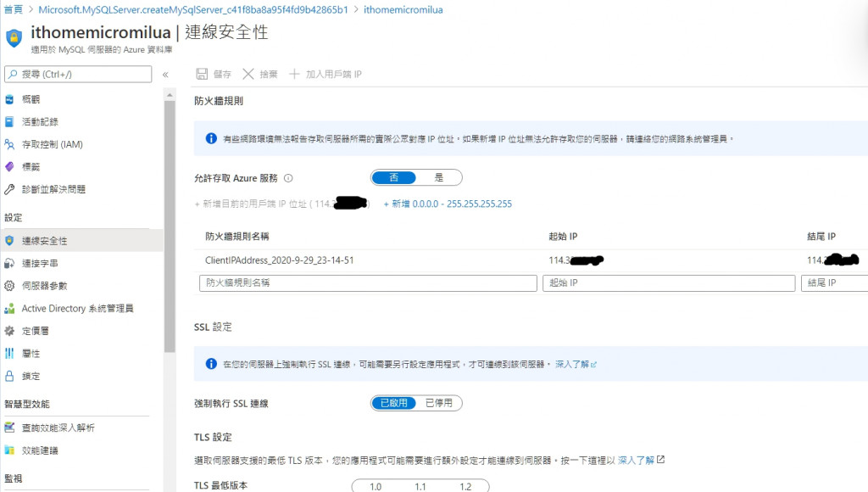Select the ClientIPAddress_2020-9-29_23-14-51 rule row
Image resolution: width=868 pixels, height=492 pixels.
531,260
